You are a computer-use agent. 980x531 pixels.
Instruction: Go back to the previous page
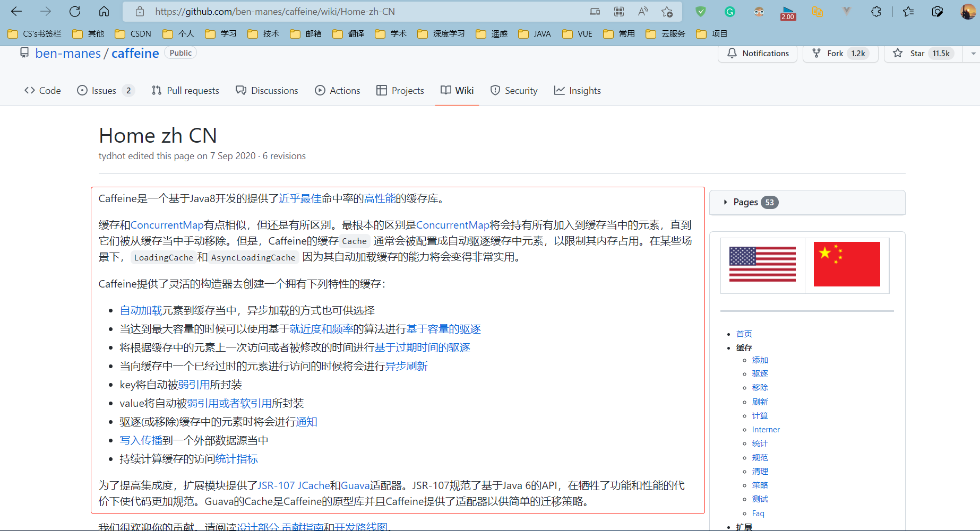click(16, 12)
